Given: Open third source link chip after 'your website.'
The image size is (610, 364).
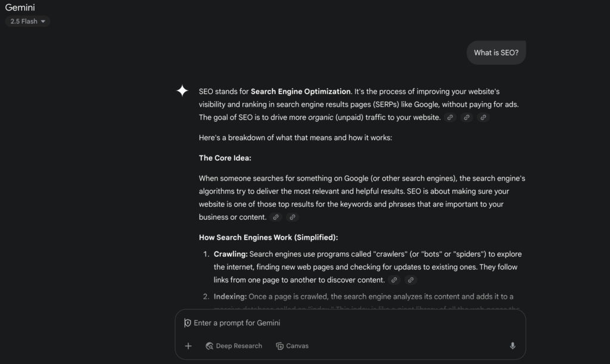Looking at the screenshot, I should (483, 117).
